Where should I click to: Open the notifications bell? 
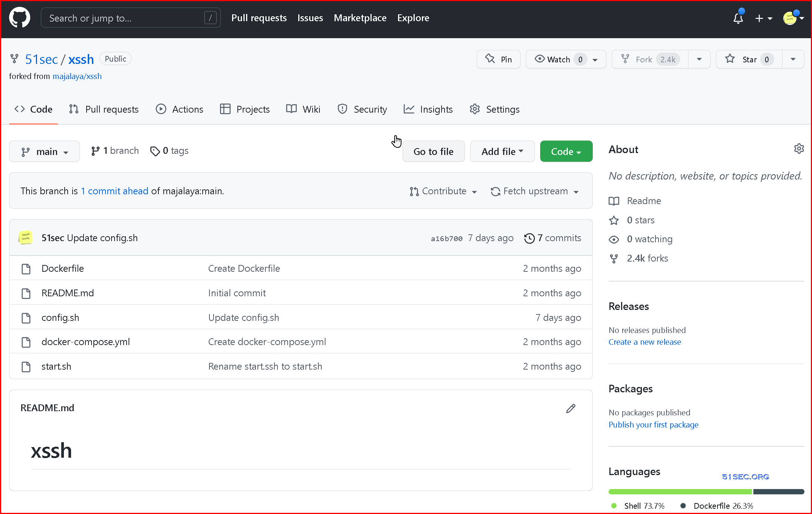[738, 18]
